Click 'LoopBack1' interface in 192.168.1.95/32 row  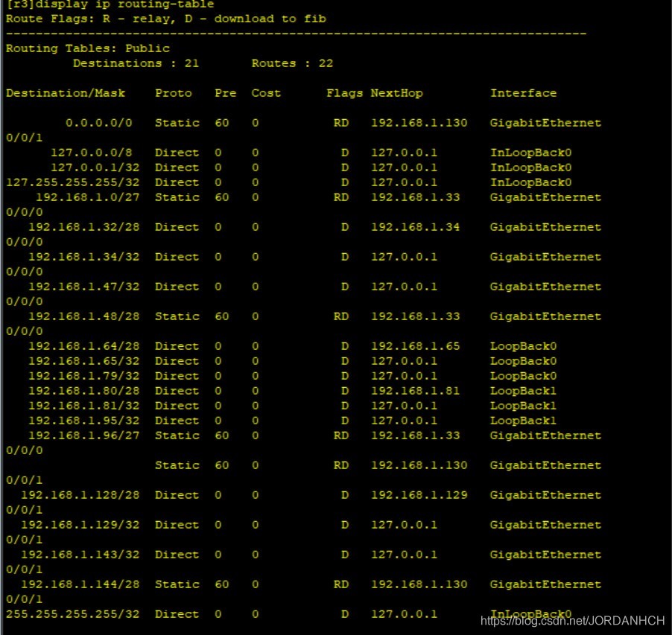(523, 421)
